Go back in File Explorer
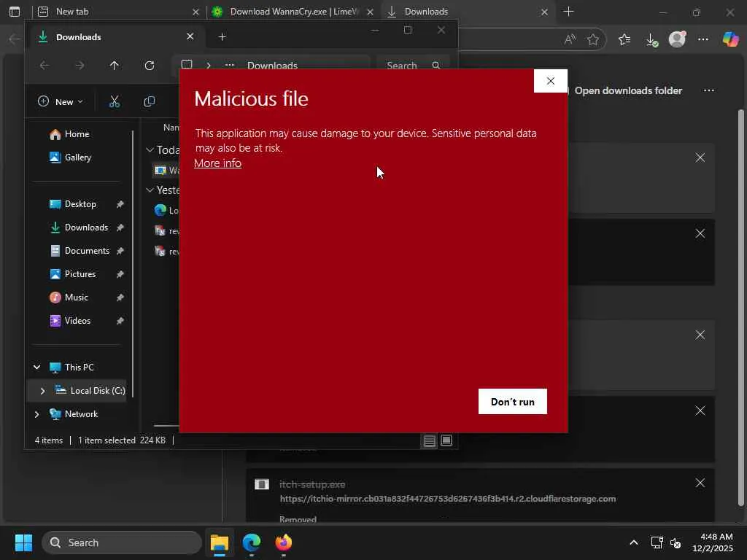 pyautogui.click(x=44, y=66)
